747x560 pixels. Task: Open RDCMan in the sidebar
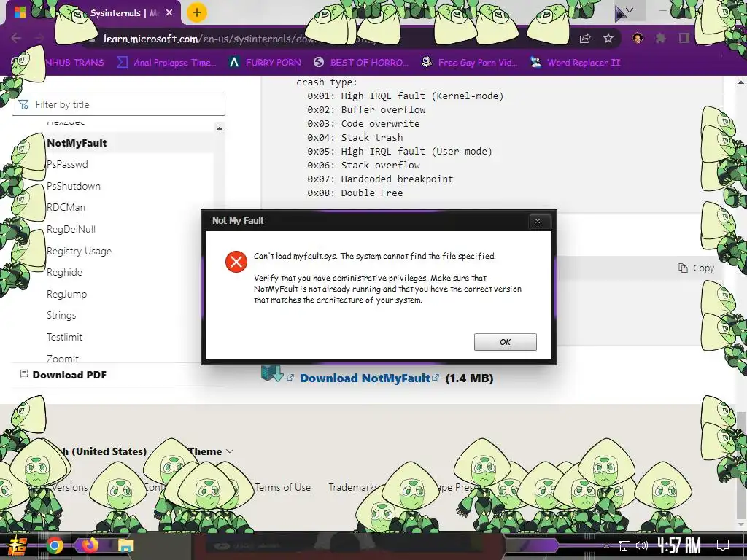pos(66,208)
